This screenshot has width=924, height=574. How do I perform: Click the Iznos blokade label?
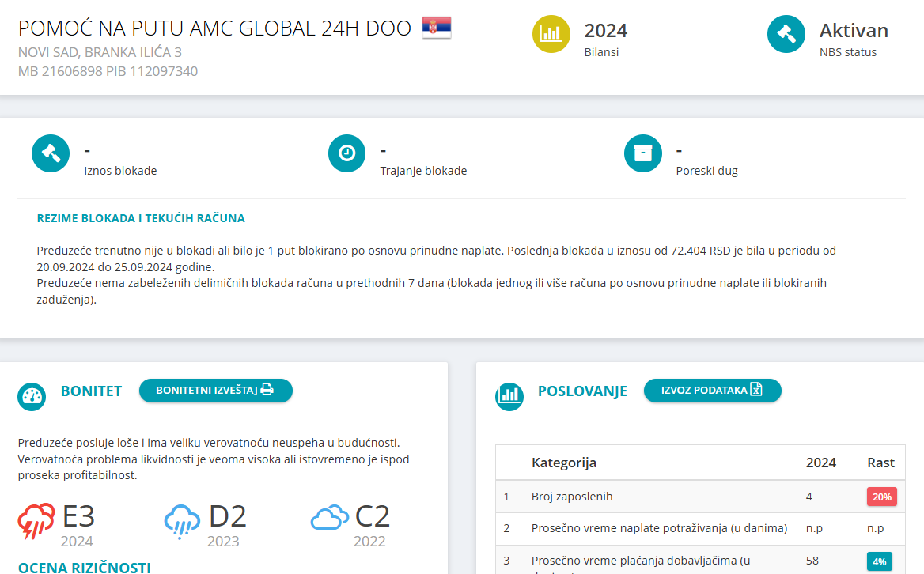tap(121, 171)
